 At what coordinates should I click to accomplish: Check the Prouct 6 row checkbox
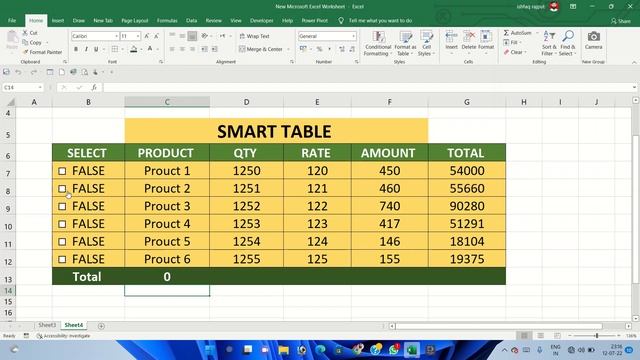[62, 259]
